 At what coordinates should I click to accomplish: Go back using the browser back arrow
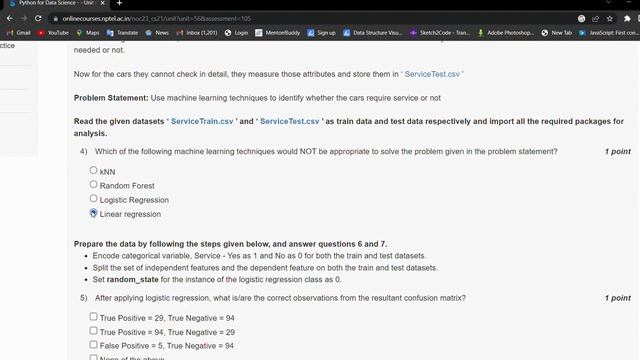9,18
